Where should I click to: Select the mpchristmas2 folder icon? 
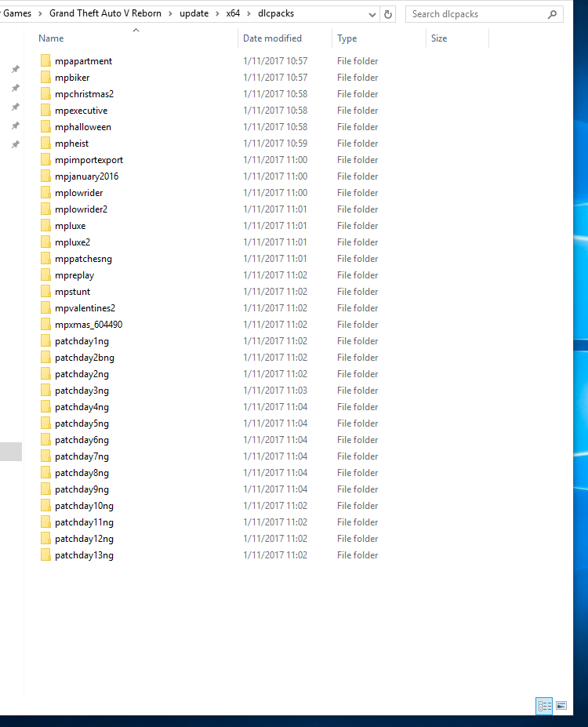click(45, 93)
